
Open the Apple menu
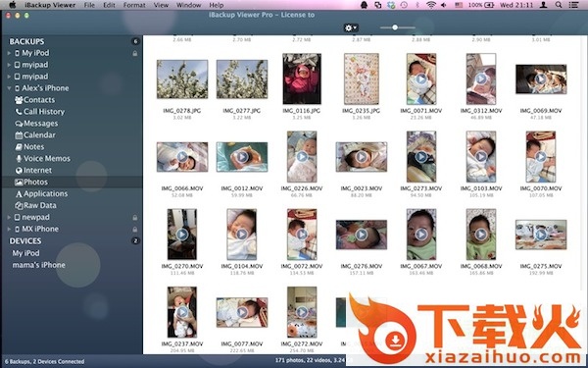coord(13,5)
